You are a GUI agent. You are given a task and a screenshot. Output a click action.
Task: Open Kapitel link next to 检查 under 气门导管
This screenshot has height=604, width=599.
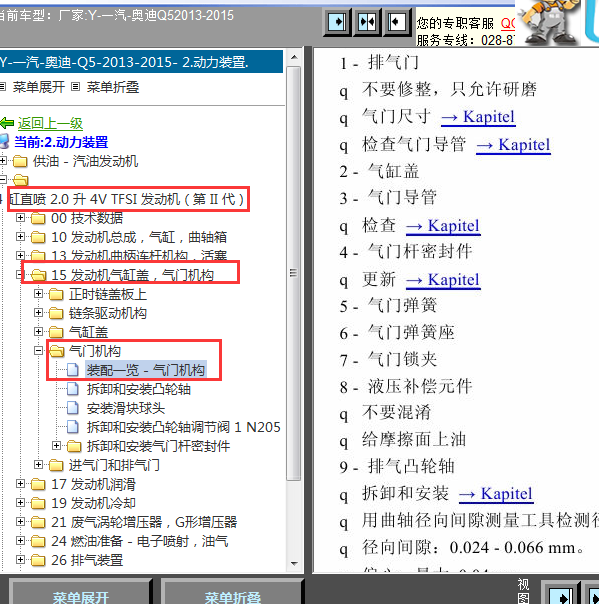[x=443, y=226]
